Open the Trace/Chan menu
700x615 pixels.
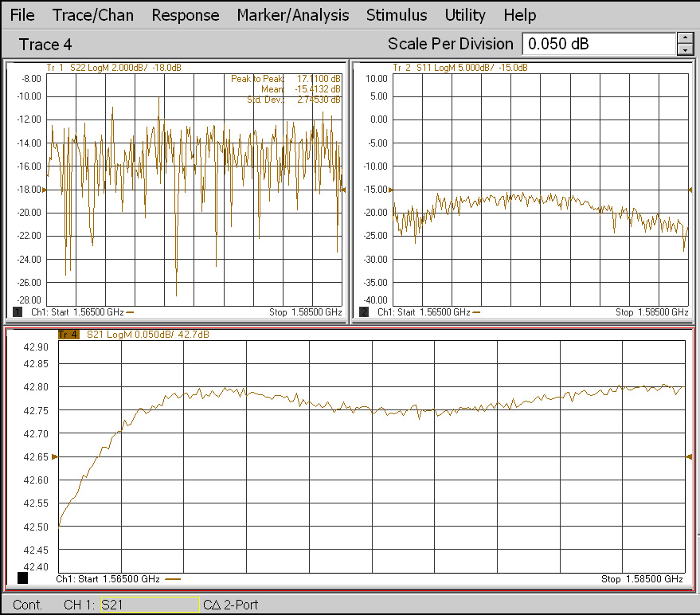click(93, 15)
